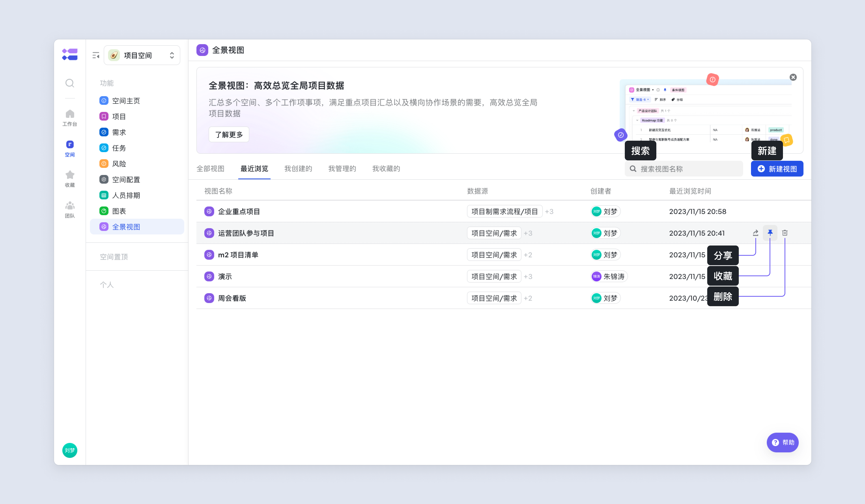865x504 pixels.
Task: Open global search from the left rail
Action: click(x=70, y=83)
